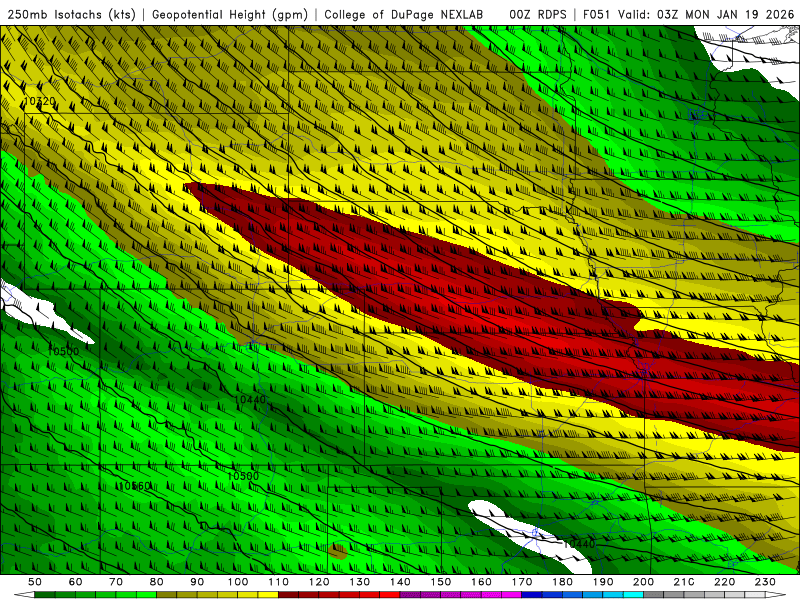This screenshot has height=600, width=800.
Task: Click the 230 value on the legend
Action: pos(765,582)
